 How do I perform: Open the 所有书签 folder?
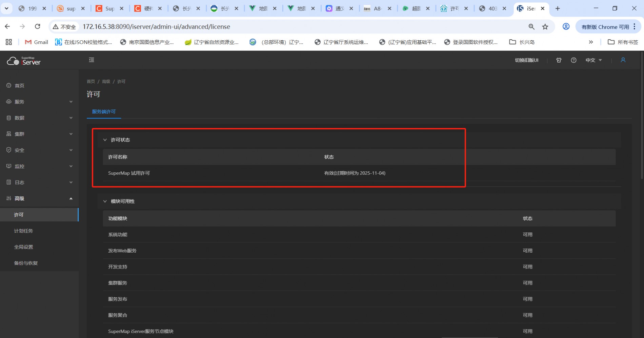623,42
